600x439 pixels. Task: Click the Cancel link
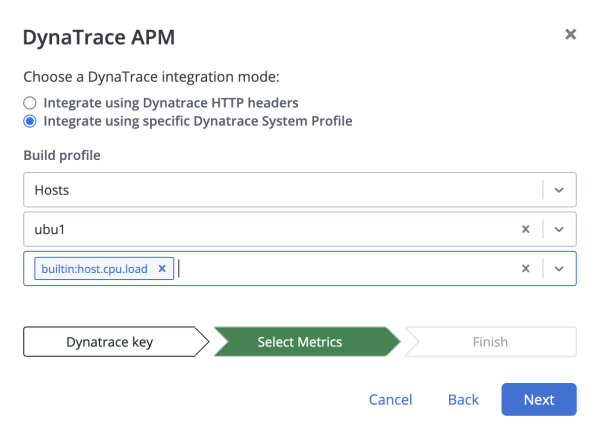click(390, 400)
